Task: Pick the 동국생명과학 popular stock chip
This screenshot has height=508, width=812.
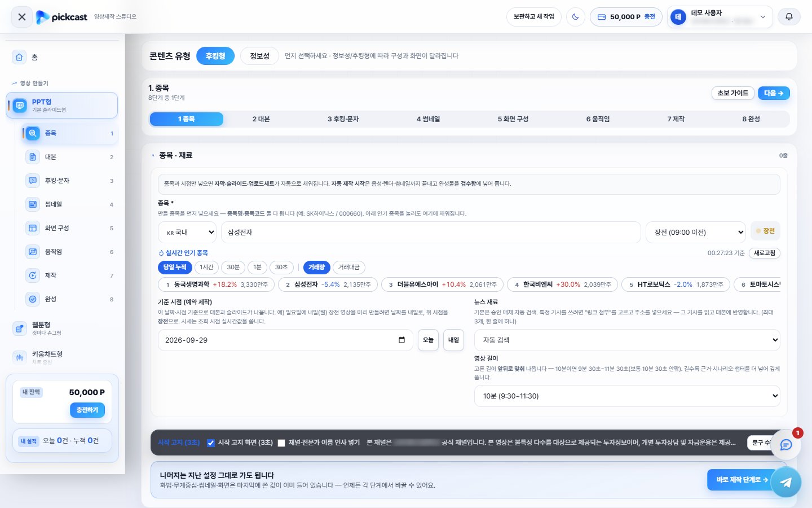Action: click(217, 284)
